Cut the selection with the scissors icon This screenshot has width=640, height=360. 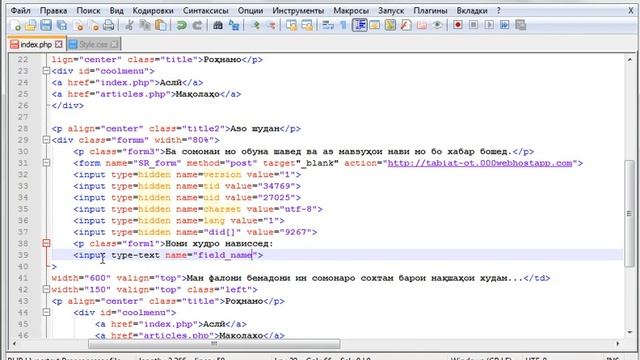pyautogui.click(x=129, y=26)
